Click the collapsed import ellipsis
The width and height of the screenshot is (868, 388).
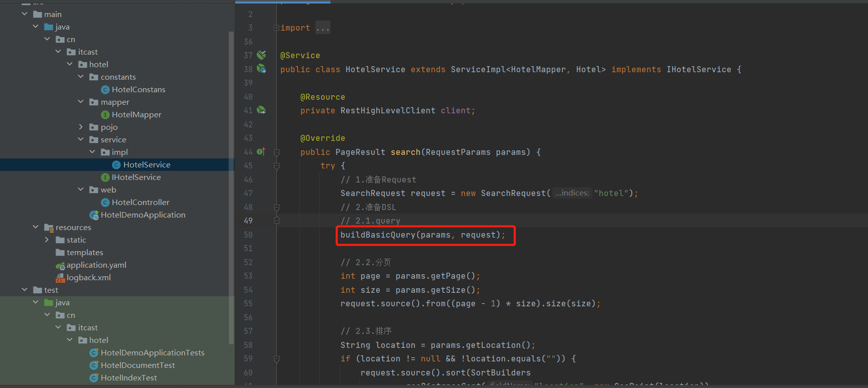323,28
